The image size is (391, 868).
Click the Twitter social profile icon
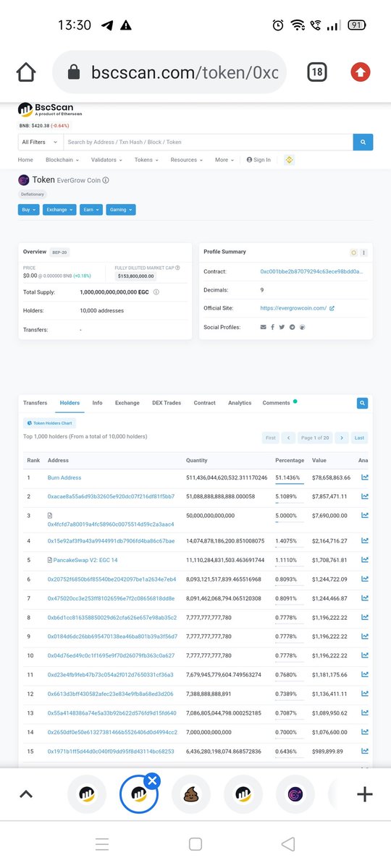tap(282, 327)
